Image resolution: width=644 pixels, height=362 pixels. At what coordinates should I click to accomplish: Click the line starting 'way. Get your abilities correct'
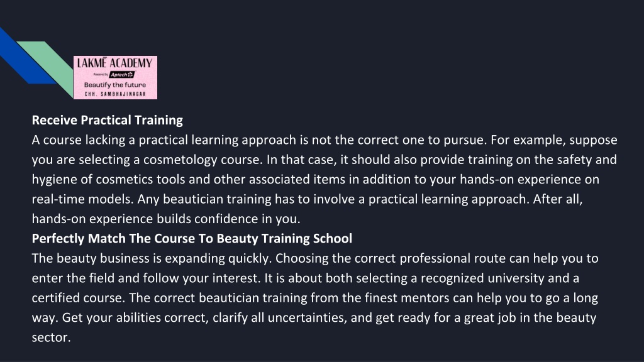[x=314, y=317]
